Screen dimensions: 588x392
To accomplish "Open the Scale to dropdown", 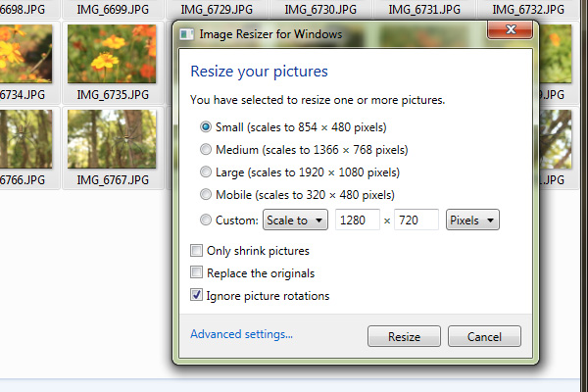I will [296, 220].
